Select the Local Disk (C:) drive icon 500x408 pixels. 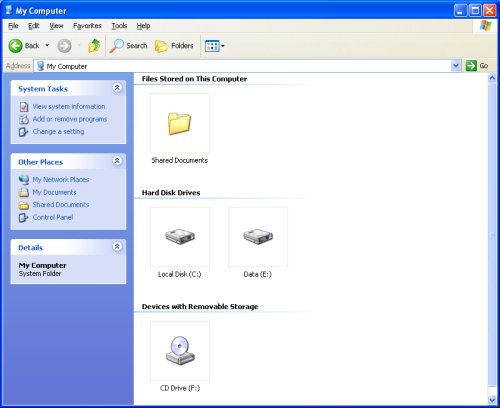180,237
